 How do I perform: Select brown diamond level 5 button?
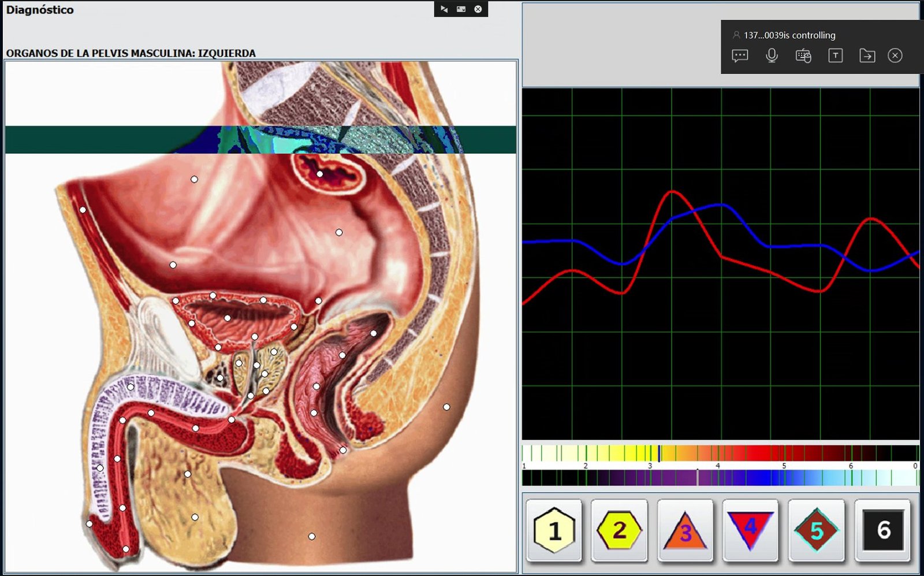pyautogui.click(x=816, y=530)
